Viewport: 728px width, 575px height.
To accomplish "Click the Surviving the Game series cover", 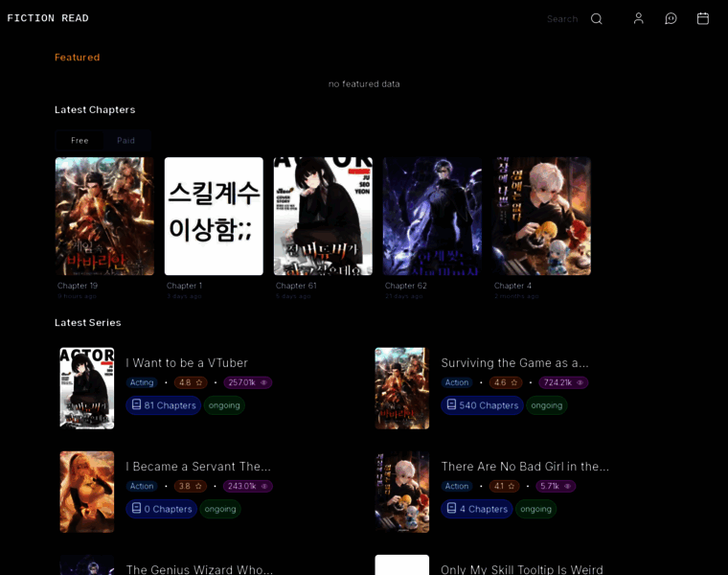I will tap(402, 388).
